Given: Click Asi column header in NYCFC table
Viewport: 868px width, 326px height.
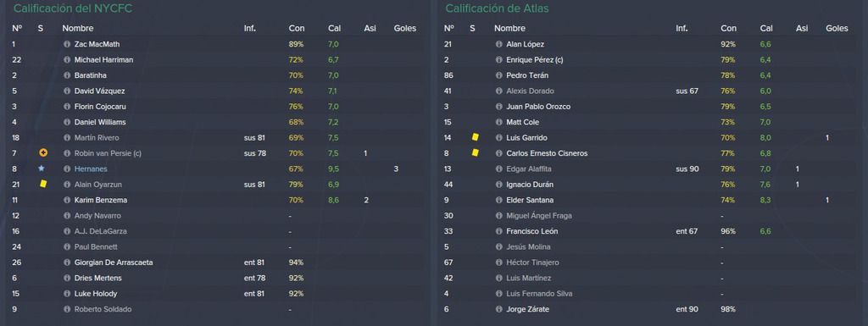Looking at the screenshot, I should 370,28.
